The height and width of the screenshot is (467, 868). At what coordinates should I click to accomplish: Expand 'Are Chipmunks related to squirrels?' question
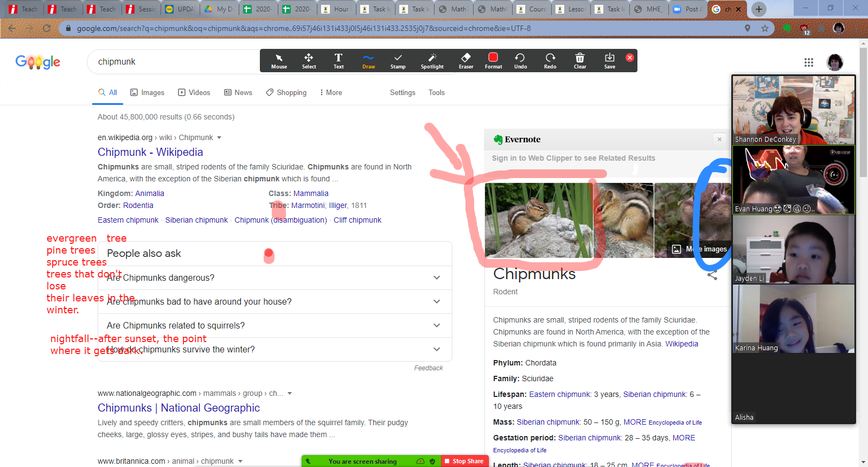click(275, 325)
